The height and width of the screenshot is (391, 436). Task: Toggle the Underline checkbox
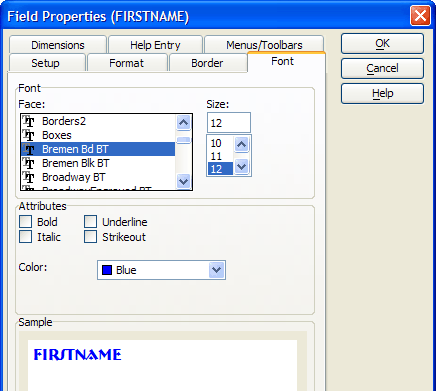point(90,222)
